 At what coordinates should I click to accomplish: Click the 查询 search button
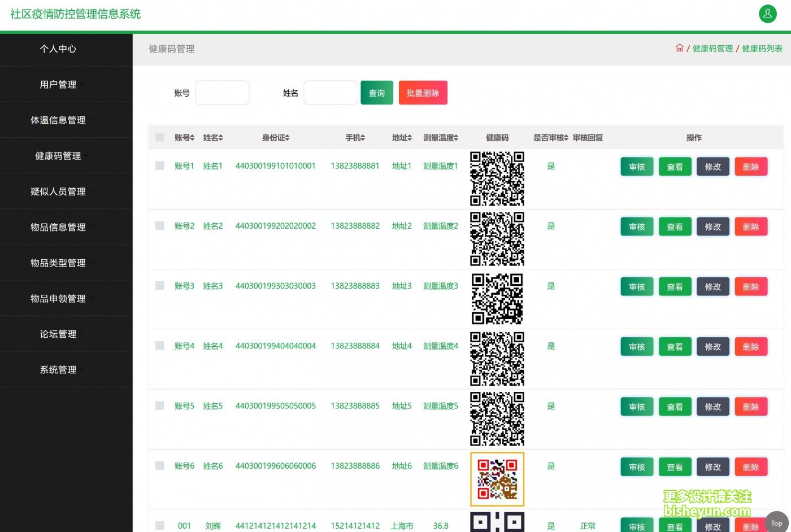point(377,93)
